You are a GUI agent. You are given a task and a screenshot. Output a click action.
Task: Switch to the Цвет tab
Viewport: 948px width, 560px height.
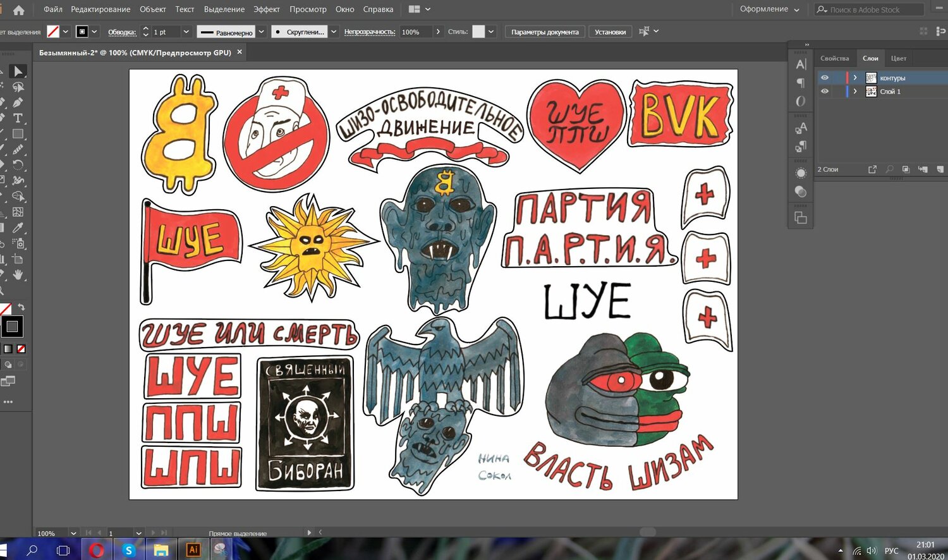[x=899, y=58]
